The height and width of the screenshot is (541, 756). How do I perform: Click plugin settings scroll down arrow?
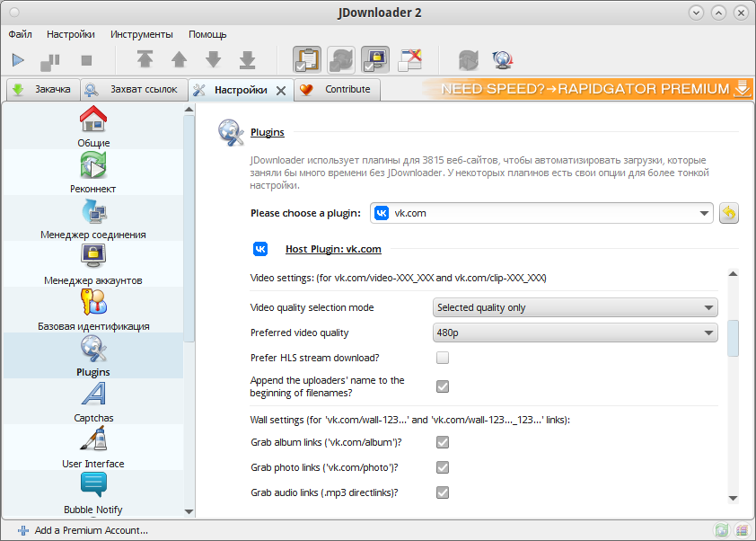[733, 499]
